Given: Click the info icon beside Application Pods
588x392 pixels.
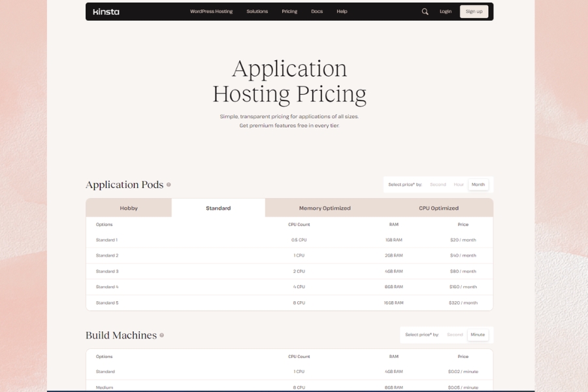Looking at the screenshot, I should (169, 184).
